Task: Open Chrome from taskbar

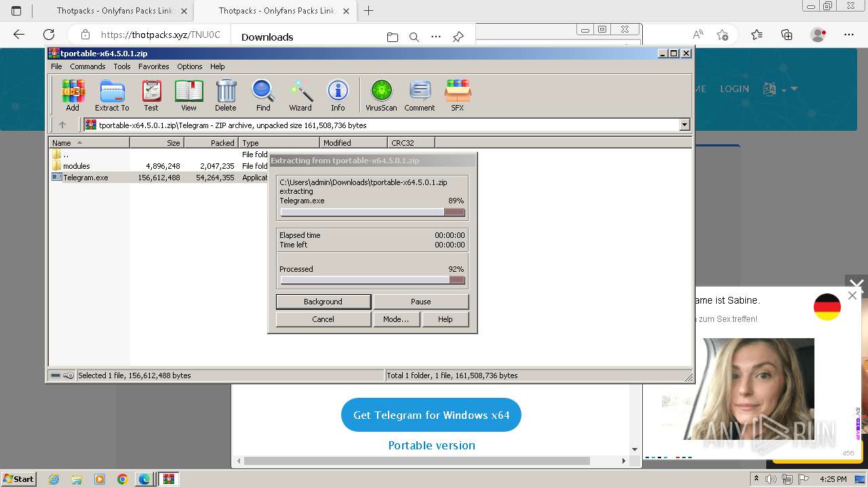Action: pyautogui.click(x=122, y=479)
